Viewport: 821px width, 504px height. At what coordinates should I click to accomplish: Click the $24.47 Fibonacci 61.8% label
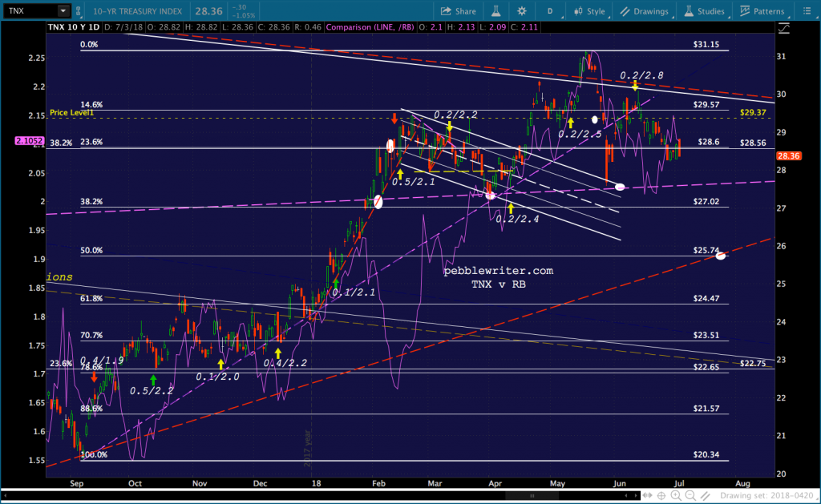coord(706,298)
